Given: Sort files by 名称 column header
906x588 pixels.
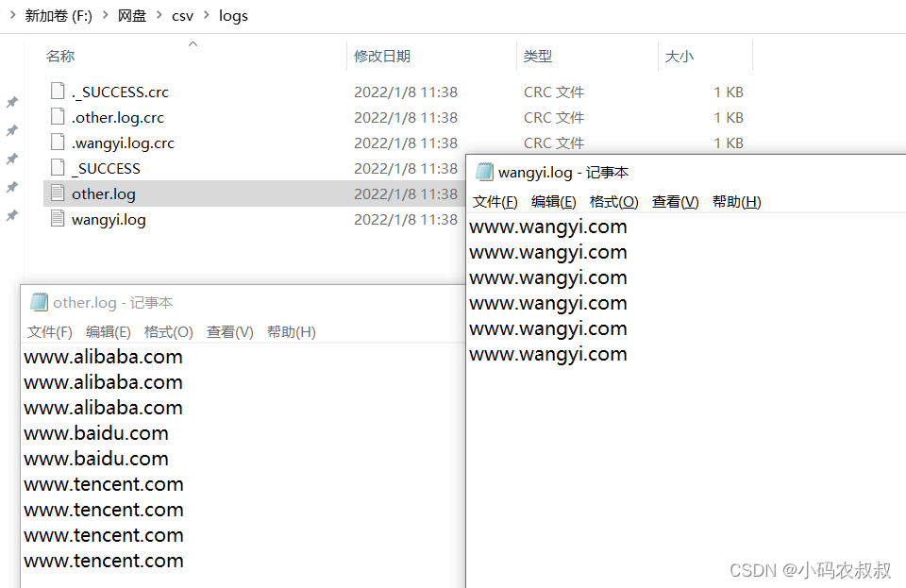Looking at the screenshot, I should pos(60,56).
